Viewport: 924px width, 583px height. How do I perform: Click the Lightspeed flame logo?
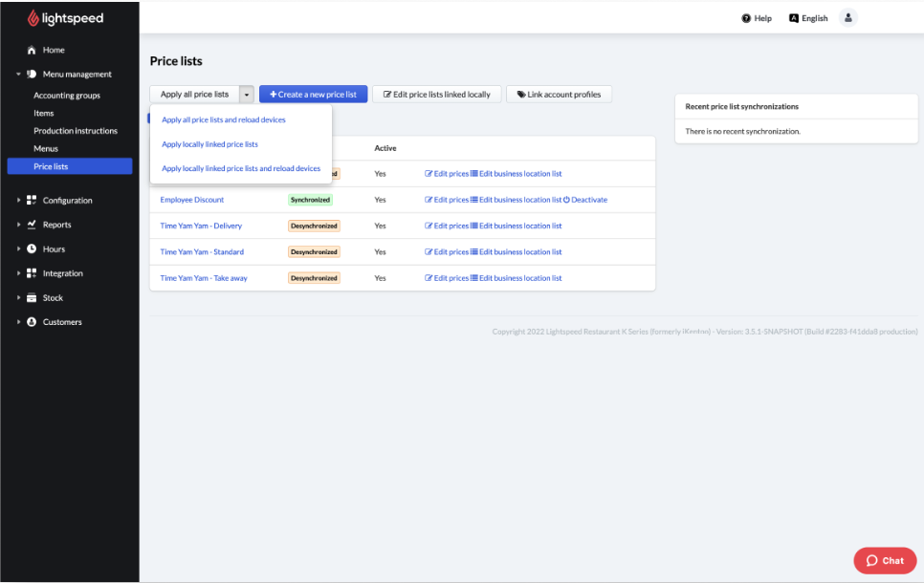point(33,18)
